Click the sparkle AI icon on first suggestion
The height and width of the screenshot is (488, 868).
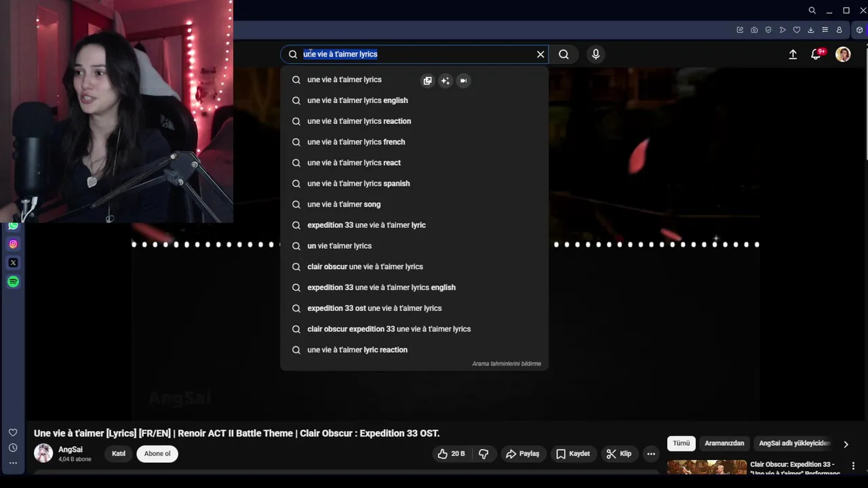(445, 81)
